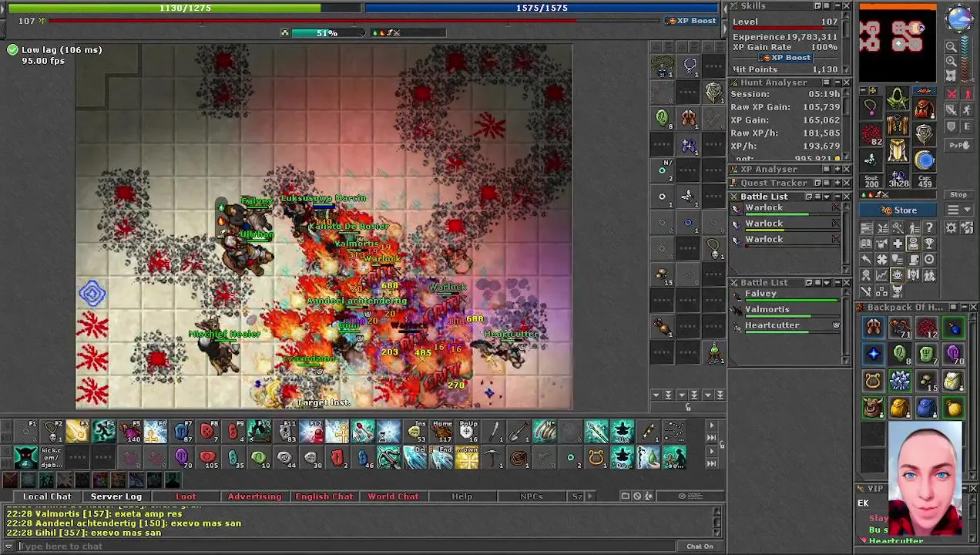Select Falvey in the Battle List
The image size is (980, 555).
point(787,295)
